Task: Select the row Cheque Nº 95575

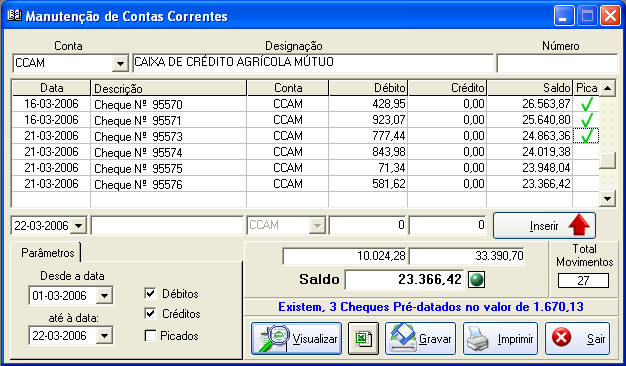Action: 306,168
